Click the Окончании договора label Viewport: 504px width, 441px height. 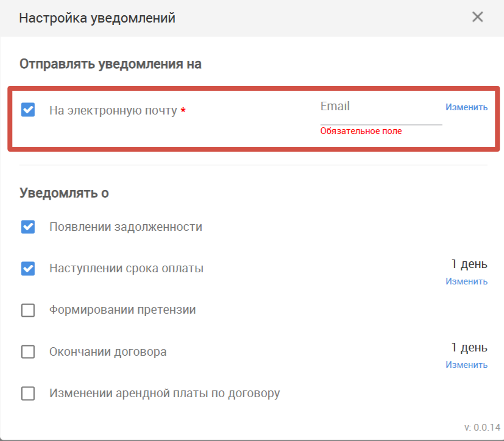108,351
